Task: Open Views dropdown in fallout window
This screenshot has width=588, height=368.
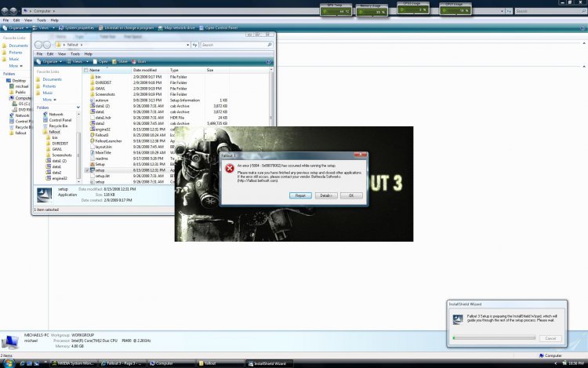Action: [x=78, y=61]
